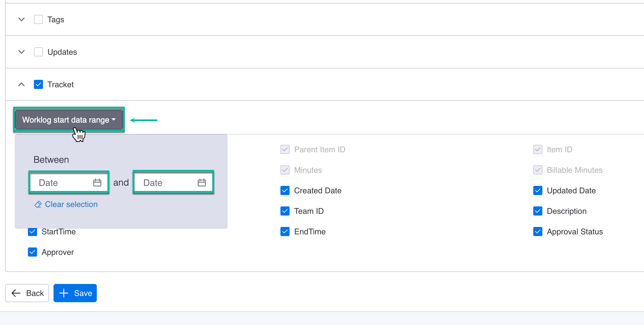Image resolution: width=644 pixels, height=325 pixels.
Task: Collapse the Tracket section chevron
Action: point(21,84)
